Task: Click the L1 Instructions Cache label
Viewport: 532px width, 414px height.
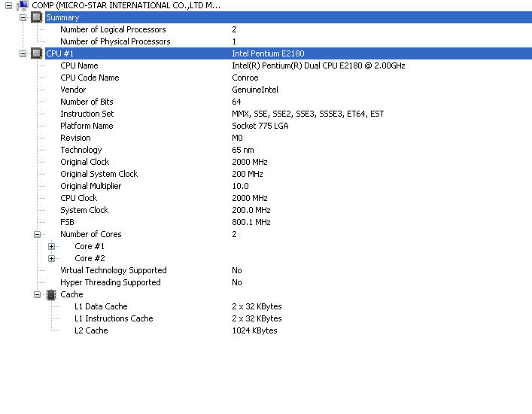Action: pyautogui.click(x=114, y=318)
